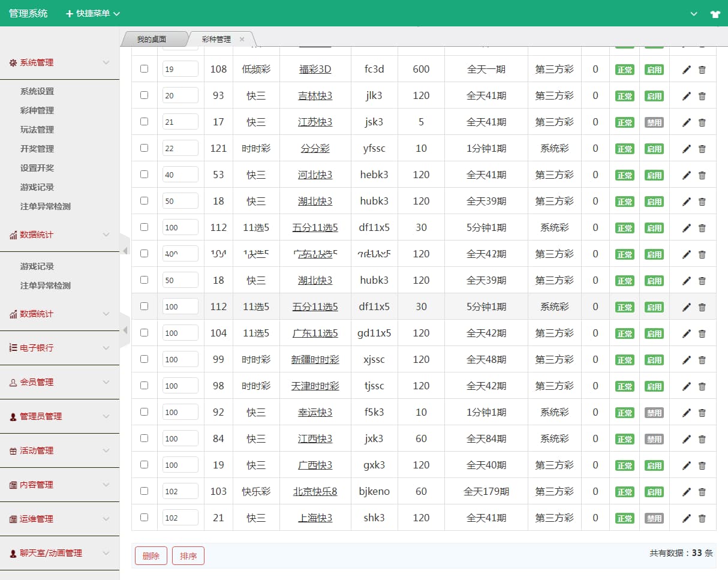Select the 天津时时彩 row checkbox
The height and width of the screenshot is (580, 728).
point(144,386)
